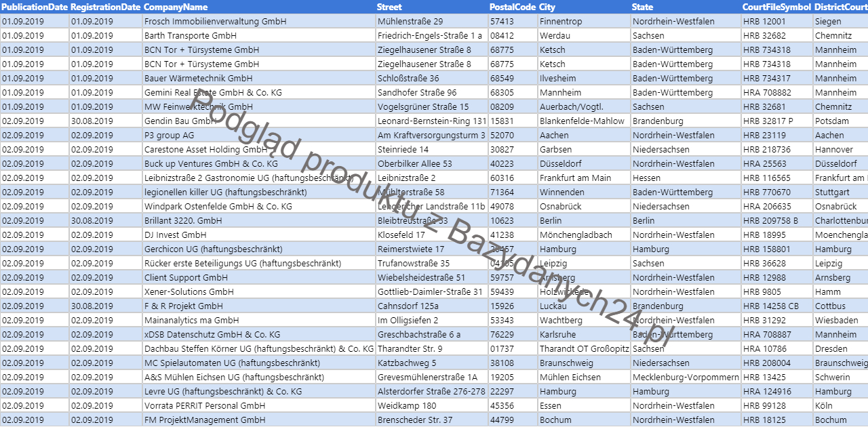Select the CompanyName column header
Image resolution: width=868 pixels, height=427 pixels.
pos(259,7)
